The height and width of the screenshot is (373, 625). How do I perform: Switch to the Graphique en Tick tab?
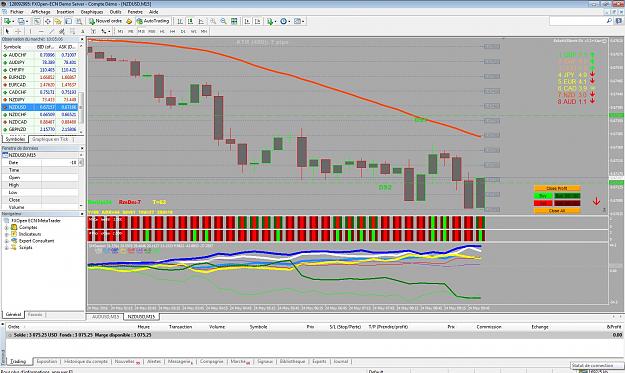tap(50, 139)
